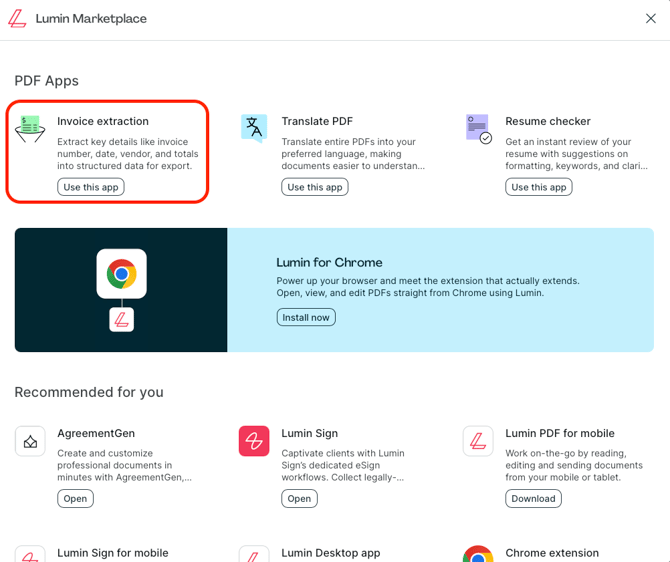Click the AgreementGen description text
The width and height of the screenshot is (670, 562).
pos(124,465)
